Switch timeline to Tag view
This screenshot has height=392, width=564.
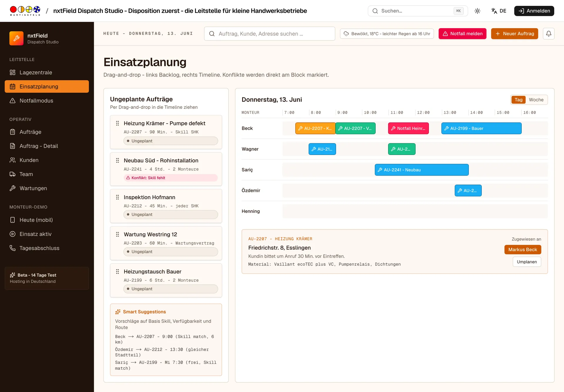[518, 100]
